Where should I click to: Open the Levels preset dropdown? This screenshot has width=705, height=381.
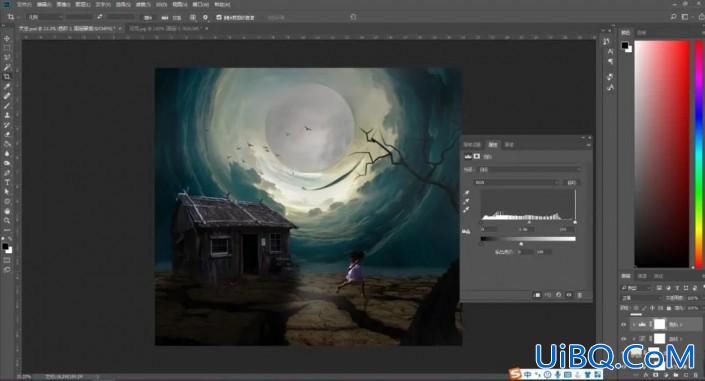(529, 170)
